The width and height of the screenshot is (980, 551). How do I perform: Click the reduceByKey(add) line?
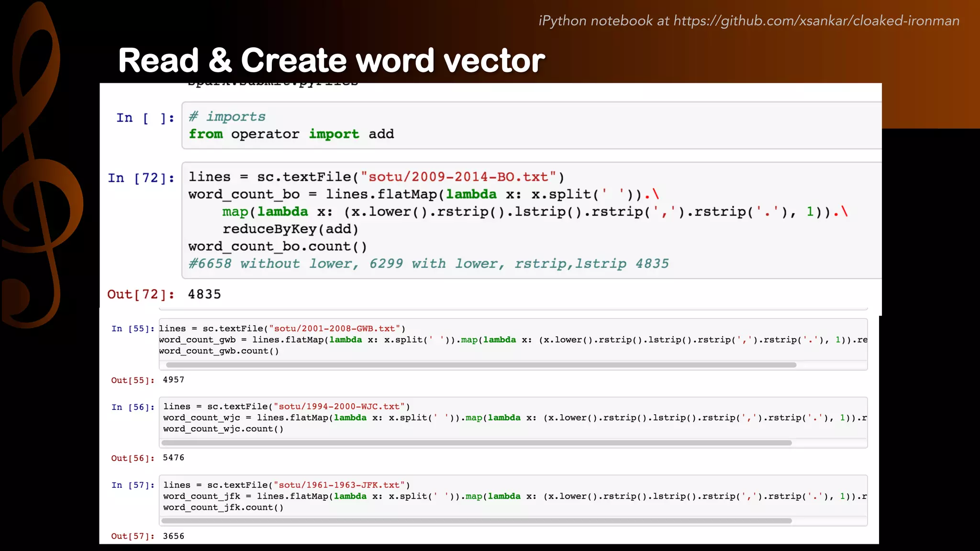pos(290,229)
